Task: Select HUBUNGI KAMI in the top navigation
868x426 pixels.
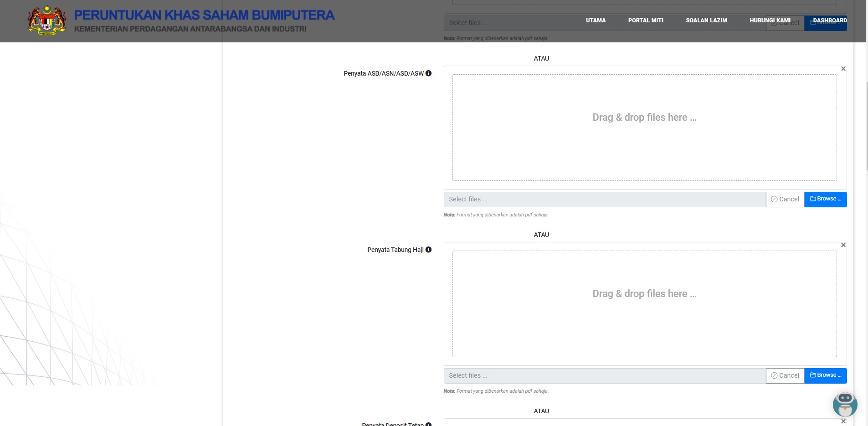Action: click(770, 21)
